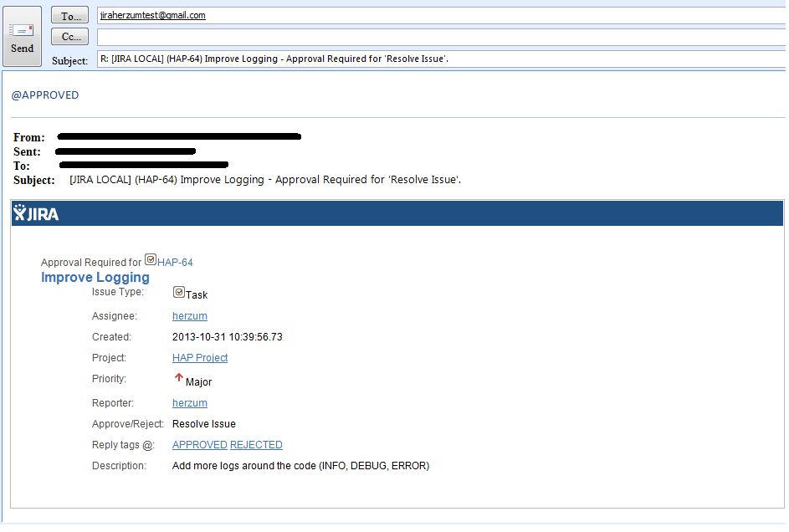This screenshot has height=532, width=789.
Task: Click the REJECTED reply tag link
Action: (256, 445)
